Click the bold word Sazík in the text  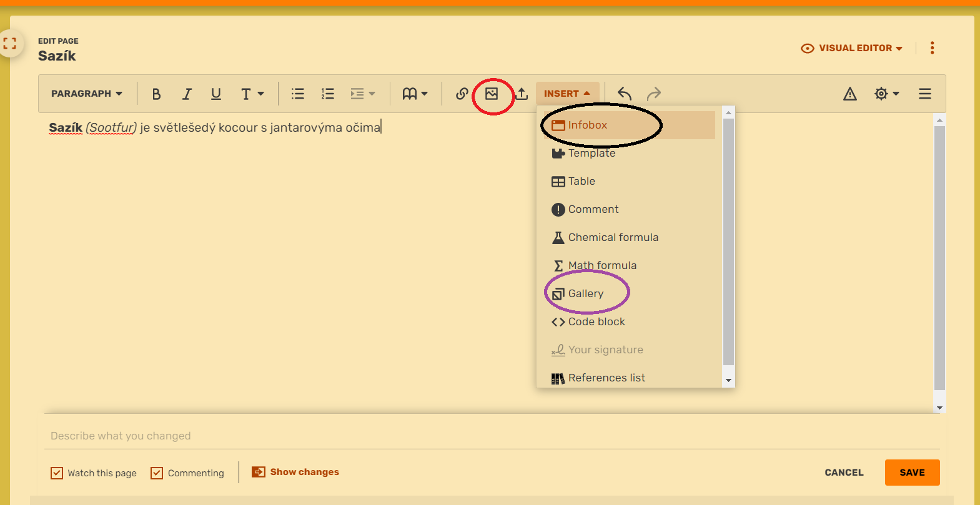pos(66,127)
